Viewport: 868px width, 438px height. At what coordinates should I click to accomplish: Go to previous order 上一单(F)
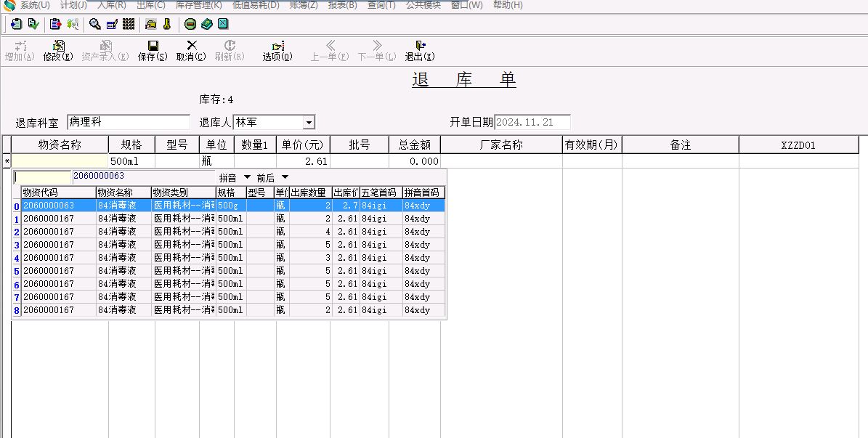[x=329, y=50]
